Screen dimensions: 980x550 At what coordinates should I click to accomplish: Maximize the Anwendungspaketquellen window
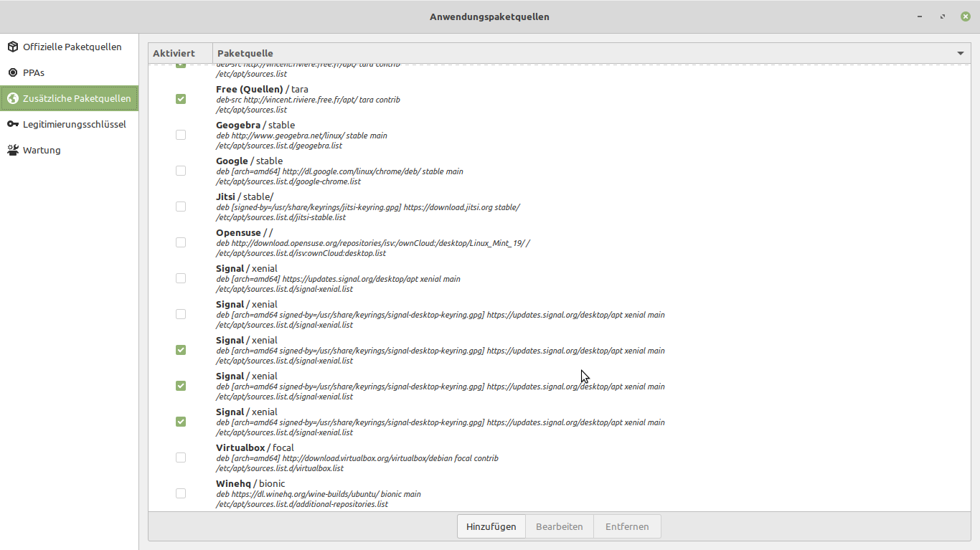point(943,16)
